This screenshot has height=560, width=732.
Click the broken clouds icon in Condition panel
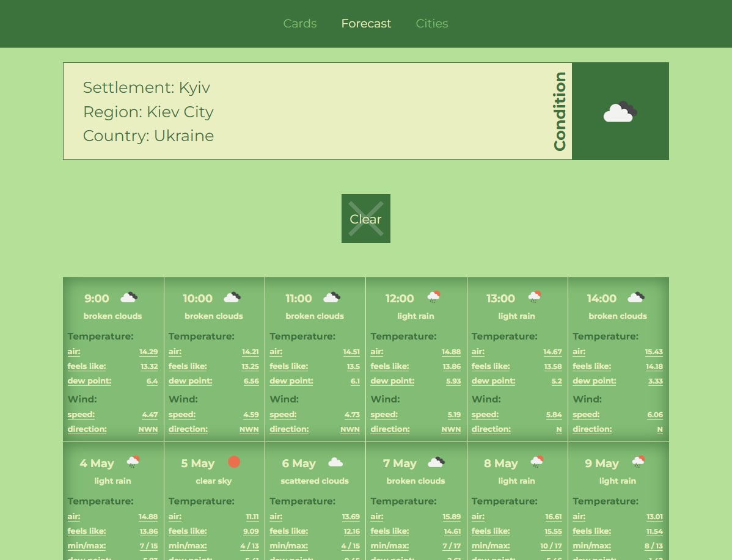pos(620,112)
